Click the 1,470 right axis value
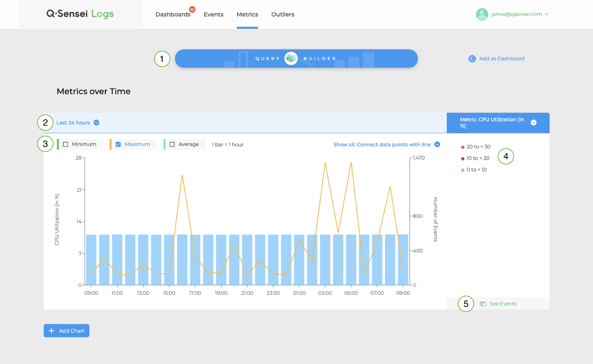 [419, 158]
